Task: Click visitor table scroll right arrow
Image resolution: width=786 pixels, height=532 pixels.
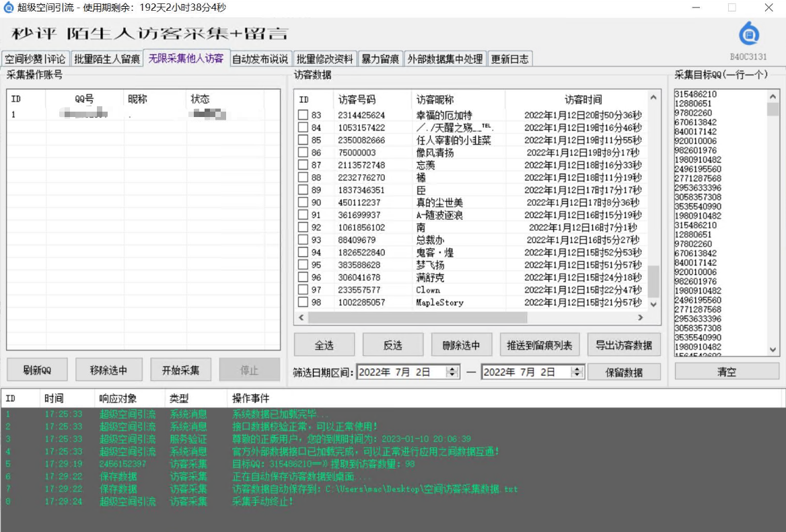Action: coord(640,317)
